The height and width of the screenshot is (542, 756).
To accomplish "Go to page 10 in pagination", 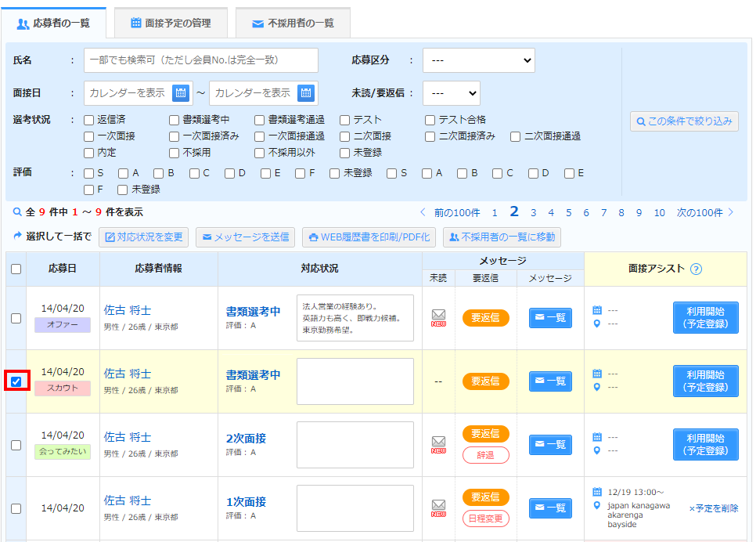I will coord(660,212).
